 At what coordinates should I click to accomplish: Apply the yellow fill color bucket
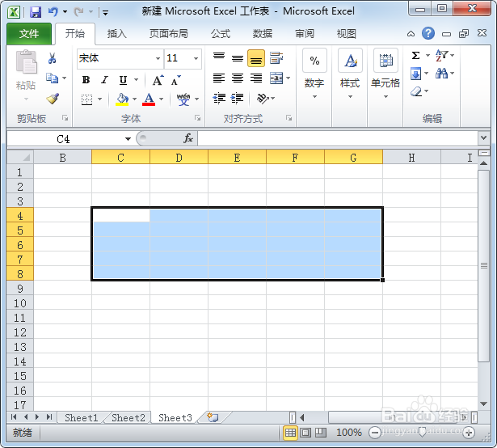[122, 99]
